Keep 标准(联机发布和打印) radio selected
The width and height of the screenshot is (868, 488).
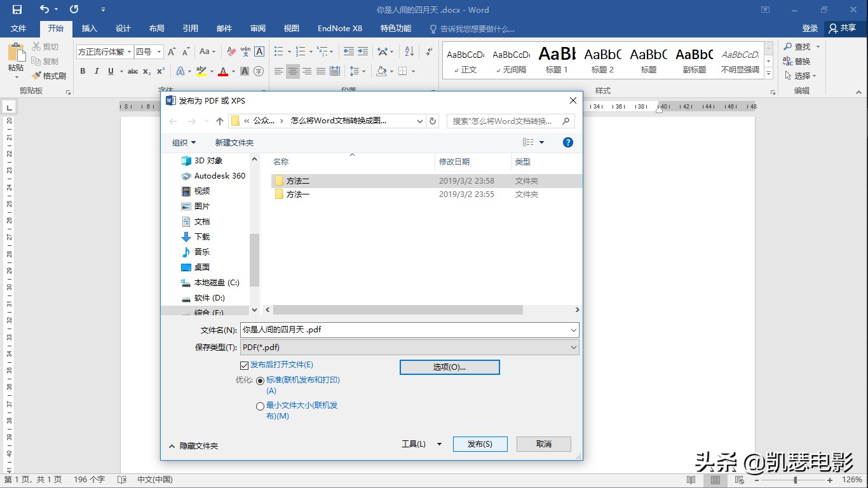pyautogui.click(x=260, y=381)
